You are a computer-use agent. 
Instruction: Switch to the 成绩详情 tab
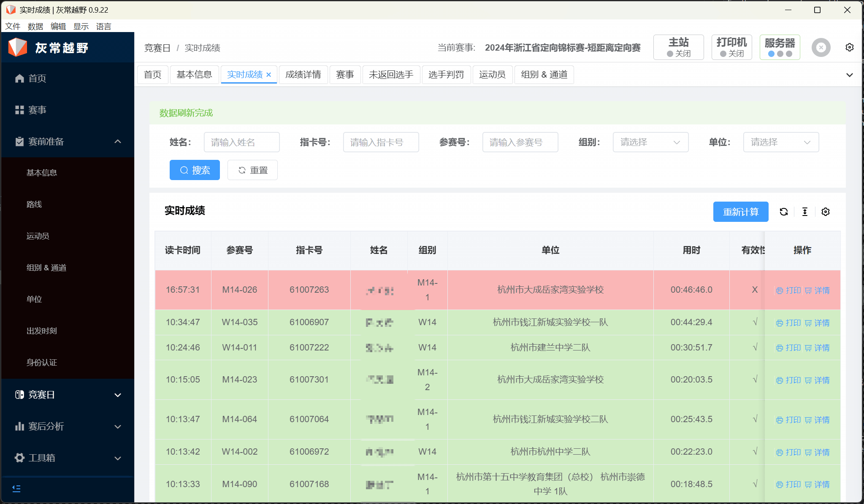coord(303,75)
